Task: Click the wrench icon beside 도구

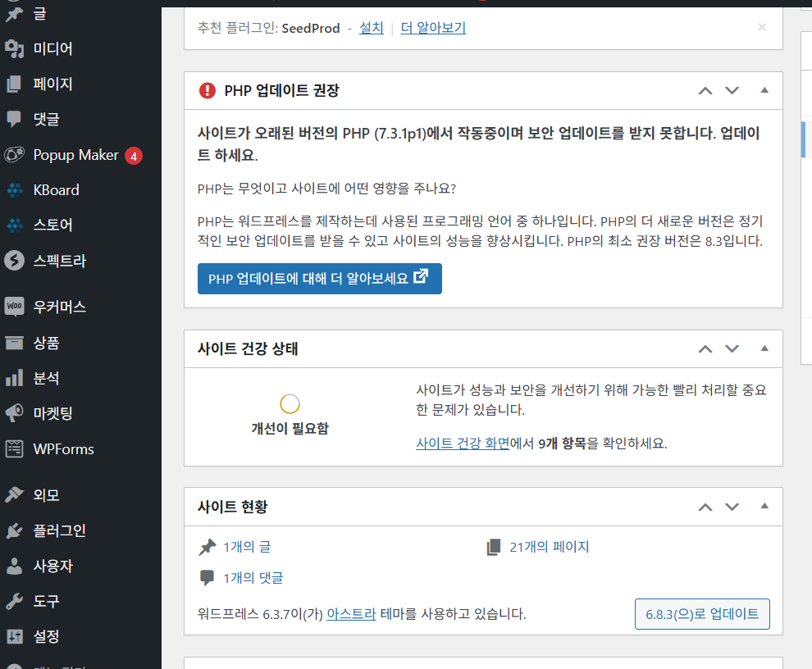Action: [15, 601]
